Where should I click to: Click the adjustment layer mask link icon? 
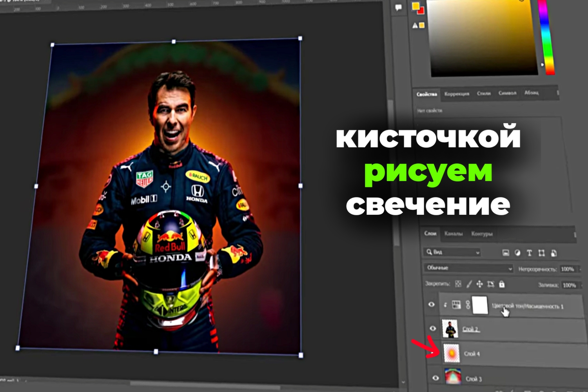467,305
